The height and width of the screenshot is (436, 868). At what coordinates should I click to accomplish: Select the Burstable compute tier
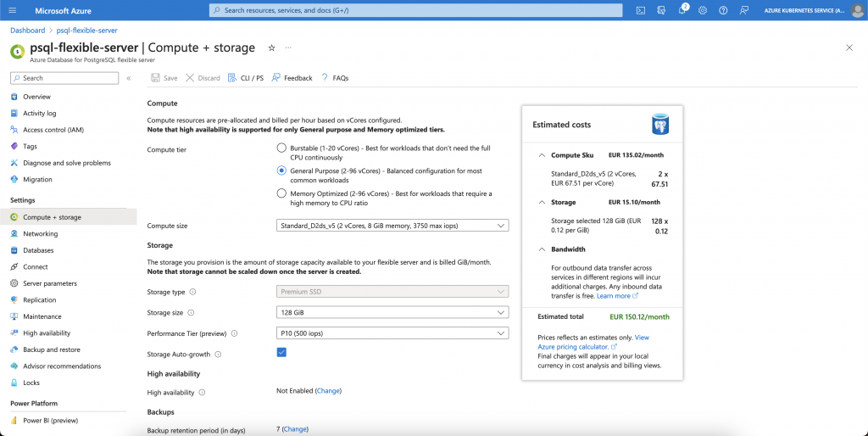282,148
